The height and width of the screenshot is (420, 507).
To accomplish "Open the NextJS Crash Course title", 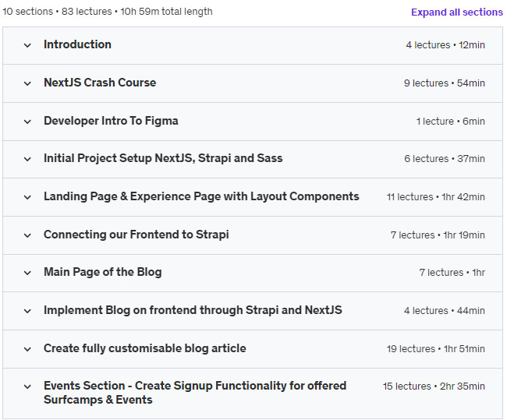I will [x=100, y=83].
